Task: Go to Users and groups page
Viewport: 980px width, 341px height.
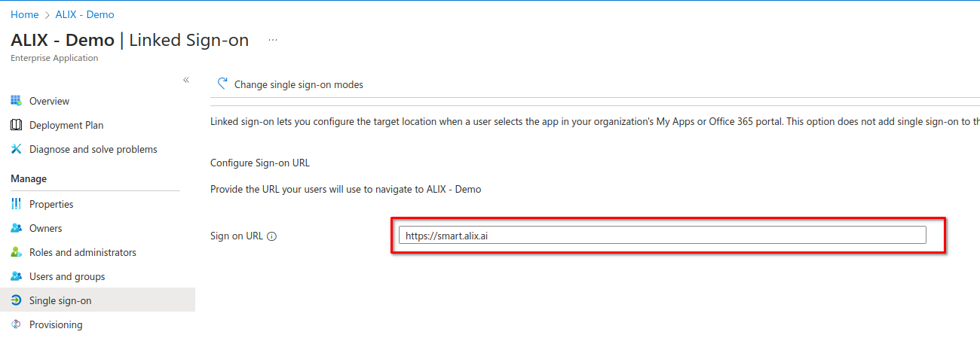Action: (x=67, y=276)
